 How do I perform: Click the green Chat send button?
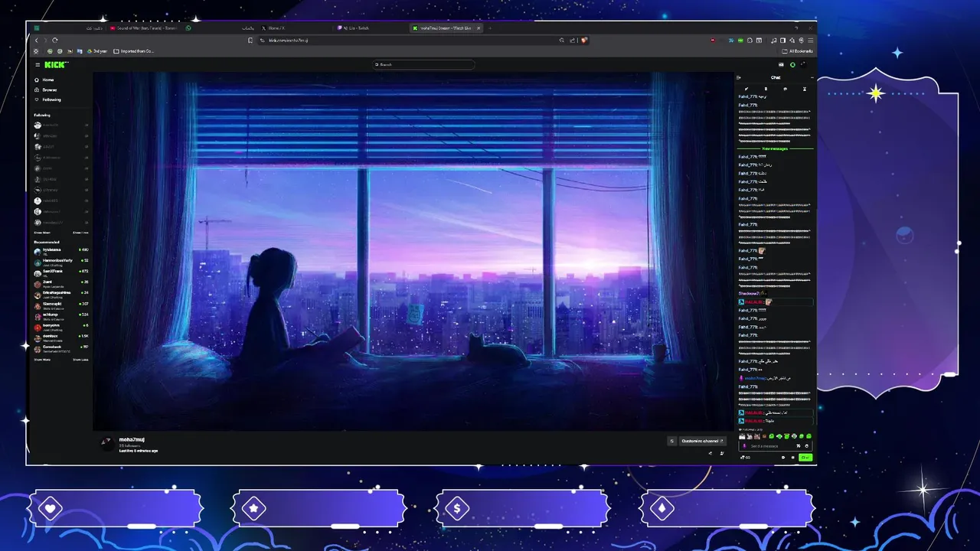(x=805, y=458)
